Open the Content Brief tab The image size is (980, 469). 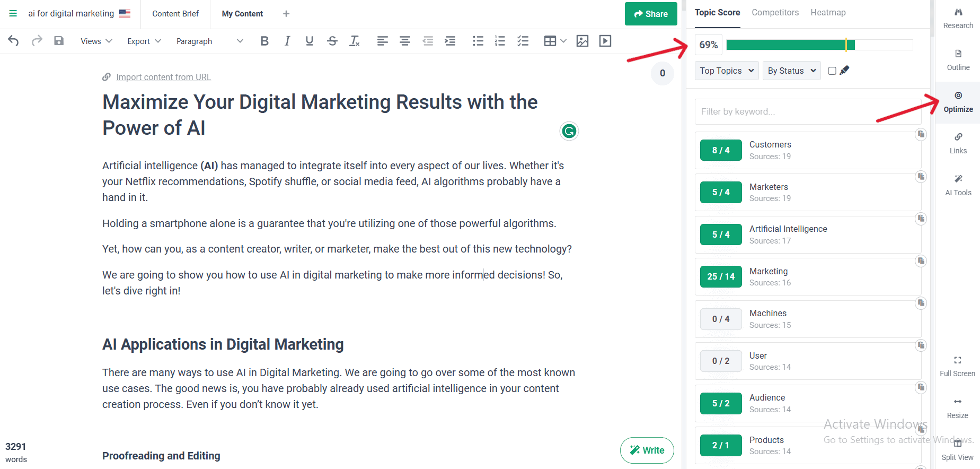pos(175,14)
